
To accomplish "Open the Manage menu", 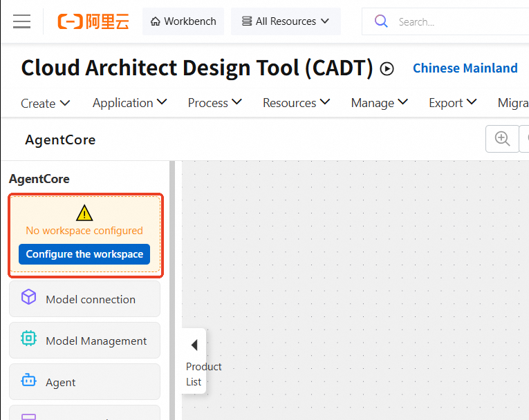I will (x=380, y=102).
